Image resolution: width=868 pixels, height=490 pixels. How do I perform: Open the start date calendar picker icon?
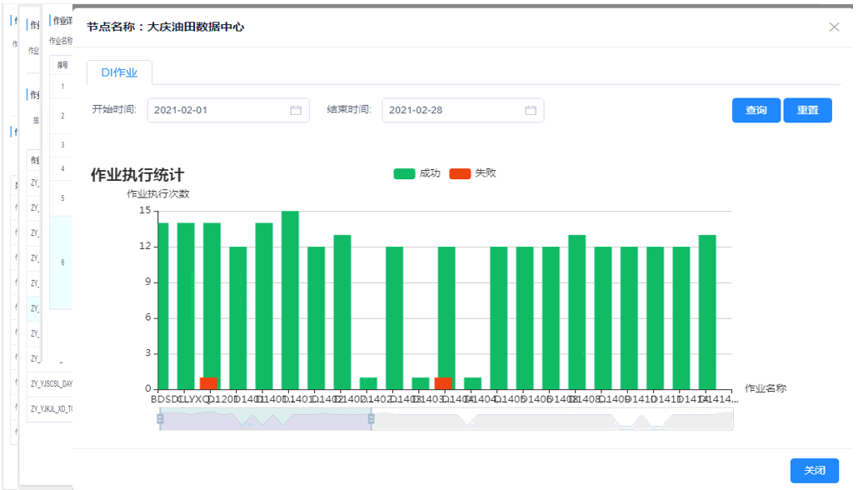(x=296, y=110)
